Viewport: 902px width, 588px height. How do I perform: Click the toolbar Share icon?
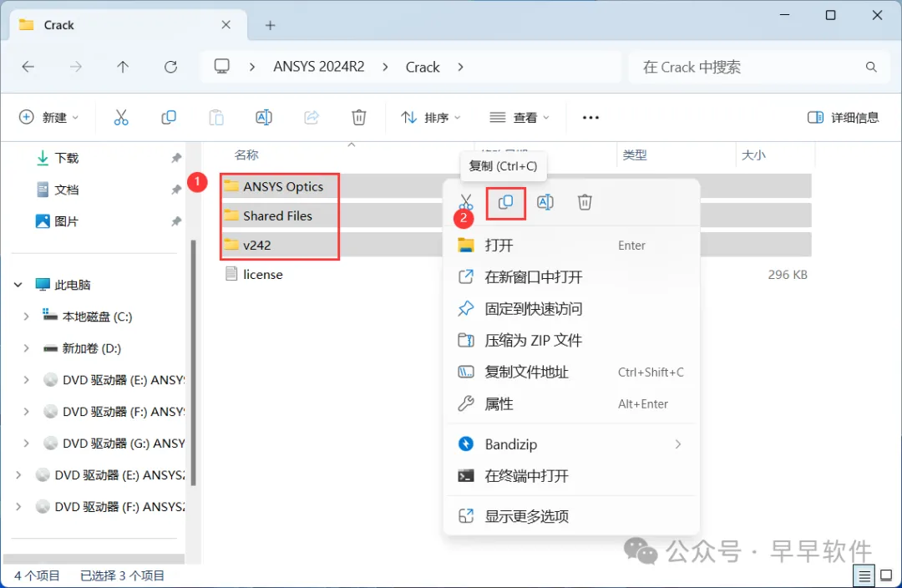pos(312,118)
